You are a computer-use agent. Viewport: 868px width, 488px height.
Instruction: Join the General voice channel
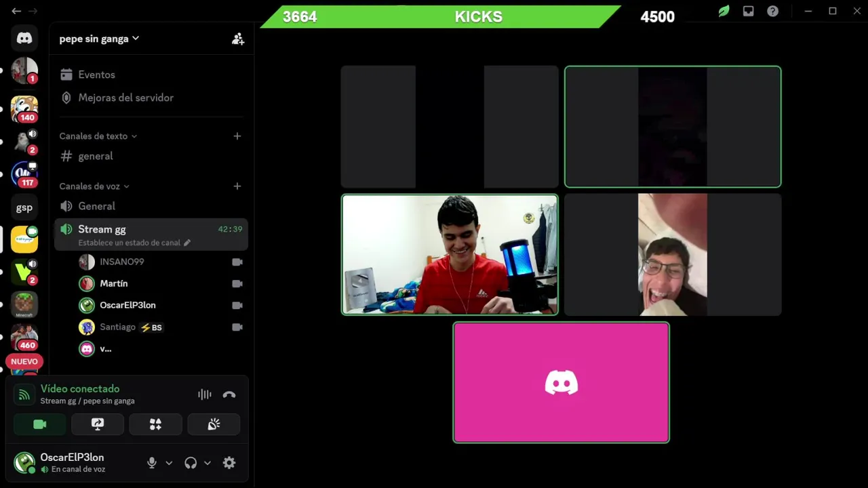pos(151,206)
